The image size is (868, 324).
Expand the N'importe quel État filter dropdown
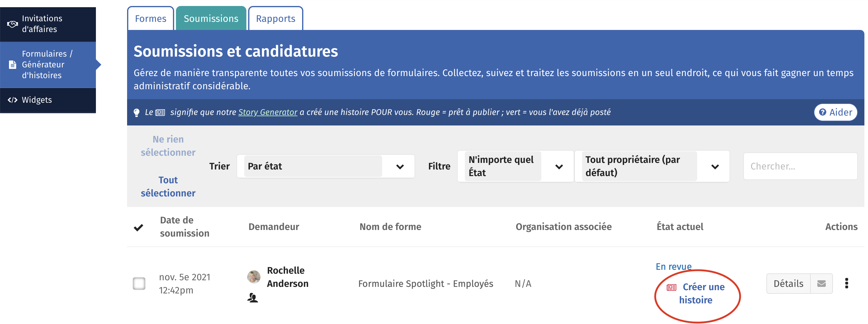(515, 166)
